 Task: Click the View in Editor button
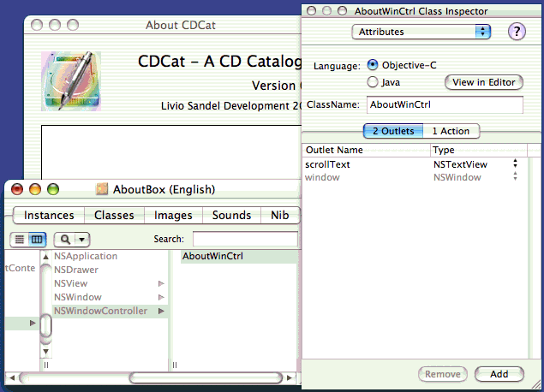tap(483, 82)
